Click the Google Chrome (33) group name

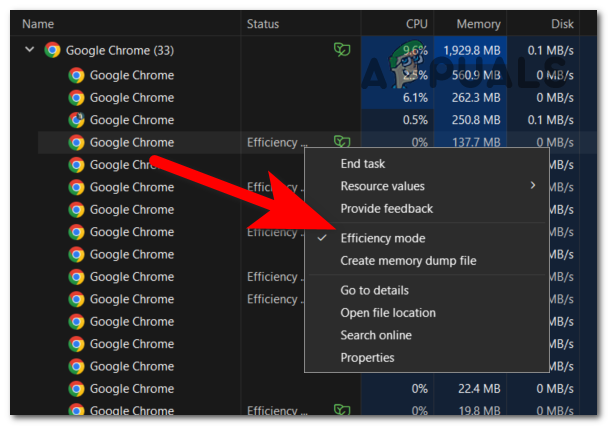click(120, 50)
